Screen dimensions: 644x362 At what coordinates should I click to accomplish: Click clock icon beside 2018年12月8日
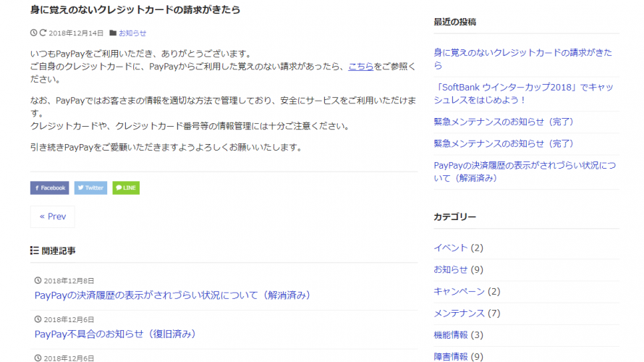pyautogui.click(x=38, y=281)
